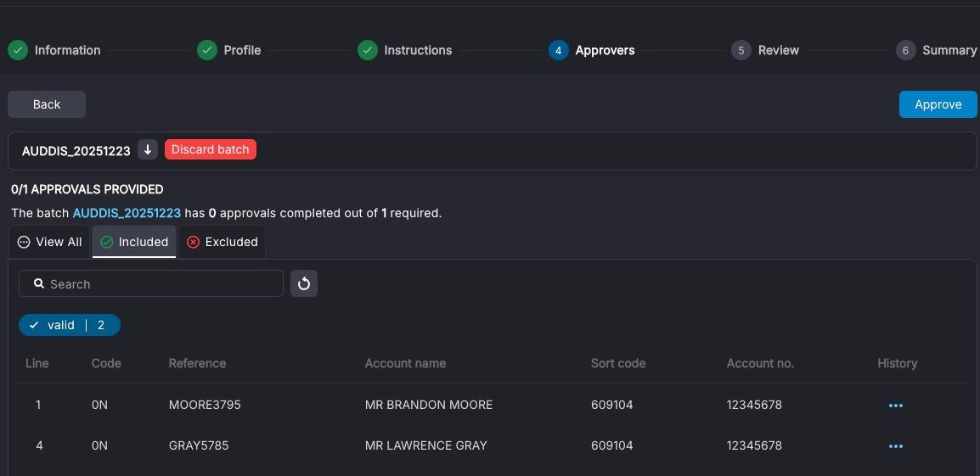
Task: Click sort code 609104 in Moore row
Action: click(x=612, y=406)
